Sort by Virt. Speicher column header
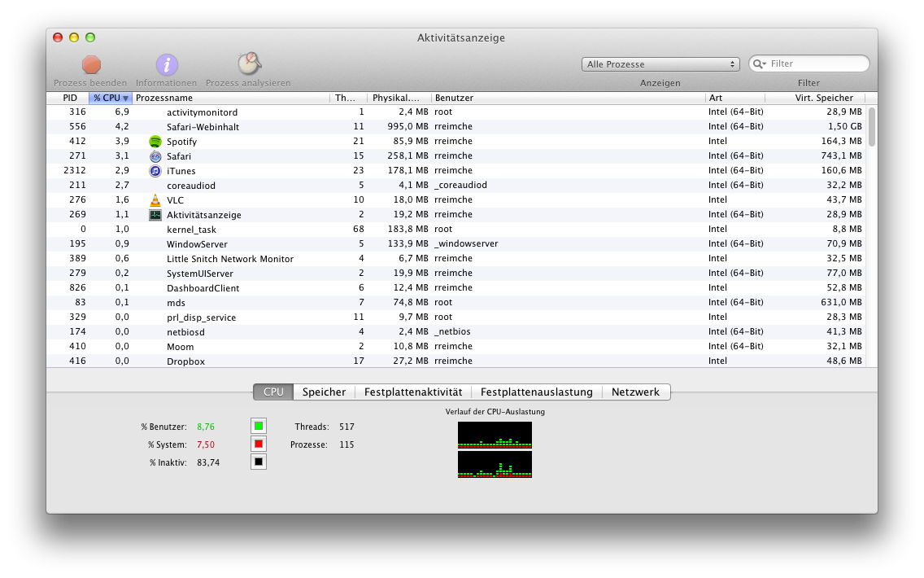 tap(815, 98)
